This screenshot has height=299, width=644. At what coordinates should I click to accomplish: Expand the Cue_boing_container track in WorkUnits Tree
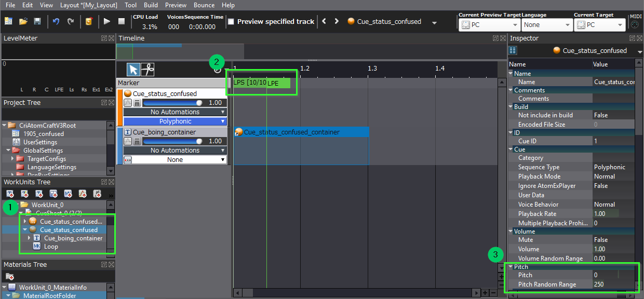[29, 238]
